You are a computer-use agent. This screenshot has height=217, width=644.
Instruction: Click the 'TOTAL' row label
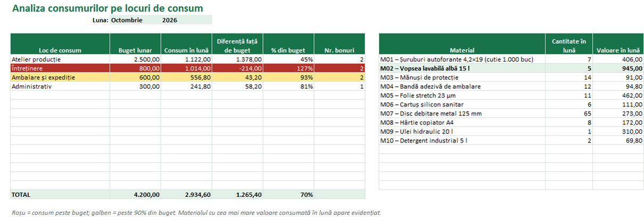coord(60,195)
